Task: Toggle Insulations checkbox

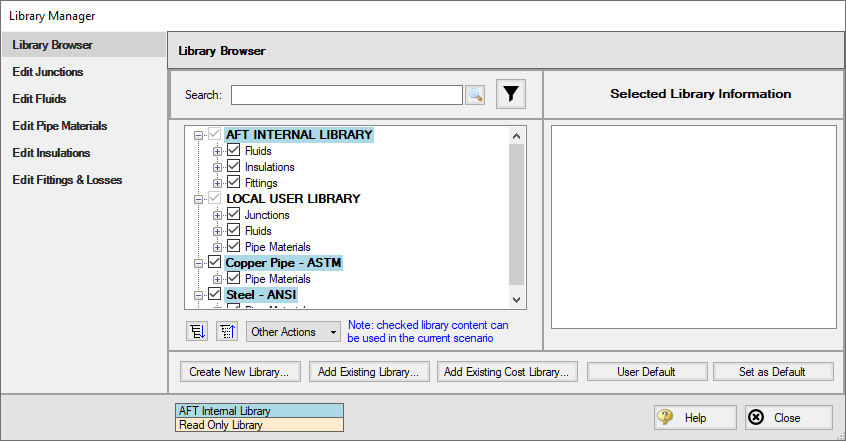Action: tap(234, 166)
